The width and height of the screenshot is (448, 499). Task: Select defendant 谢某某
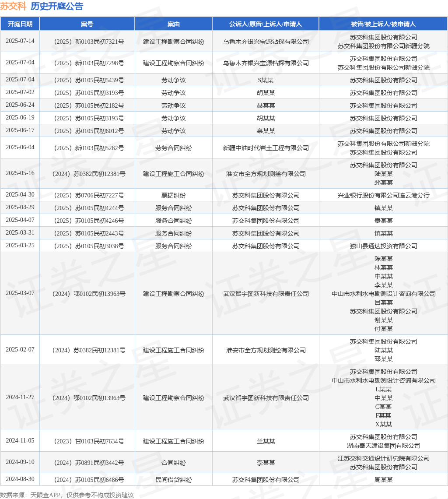(x=383, y=320)
